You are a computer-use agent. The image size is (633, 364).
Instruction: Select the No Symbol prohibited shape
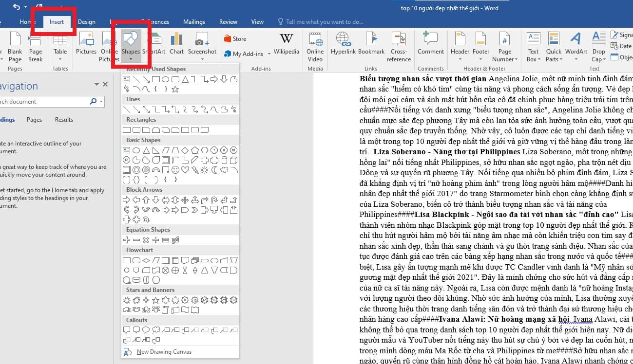pos(146,170)
